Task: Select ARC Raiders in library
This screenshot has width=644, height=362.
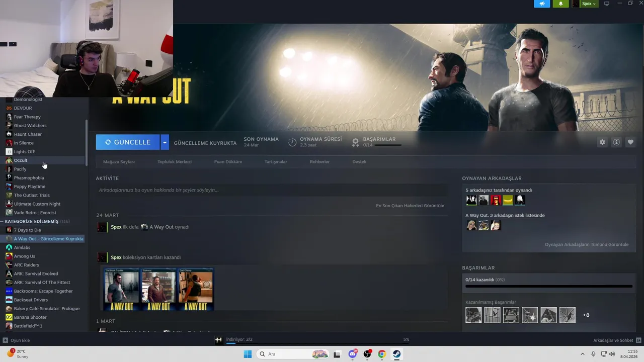Action: click(x=26, y=265)
